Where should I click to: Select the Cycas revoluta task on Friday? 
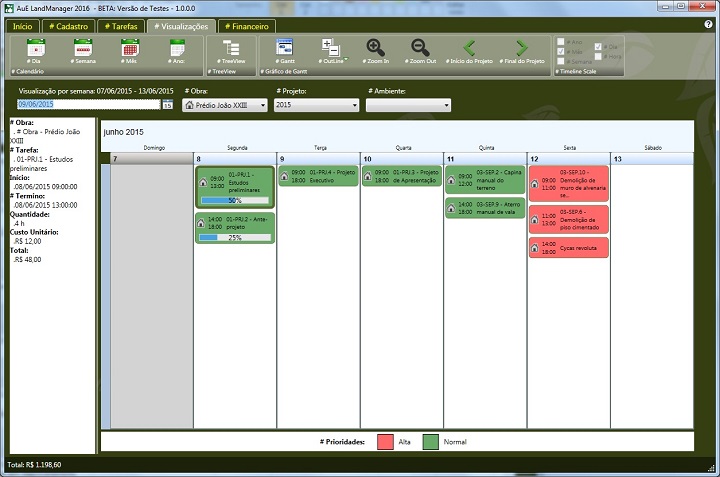tap(568, 246)
